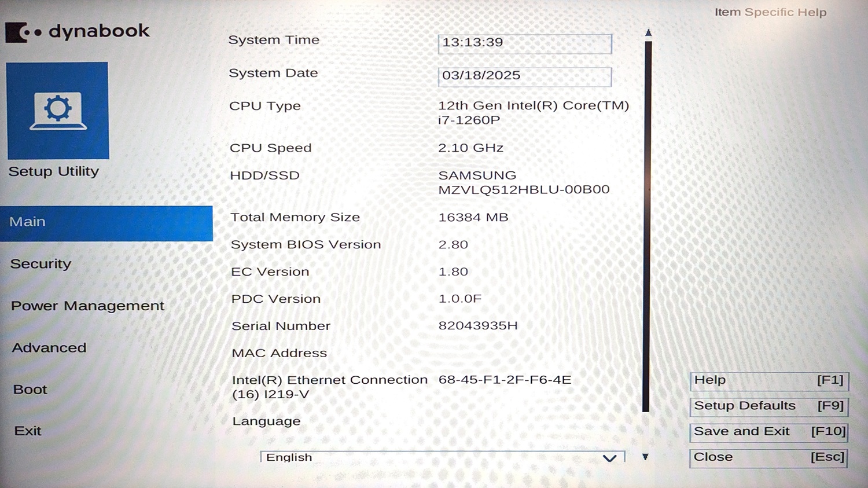The image size is (868, 488).
Task: Click the System Time input field
Action: [x=524, y=43]
